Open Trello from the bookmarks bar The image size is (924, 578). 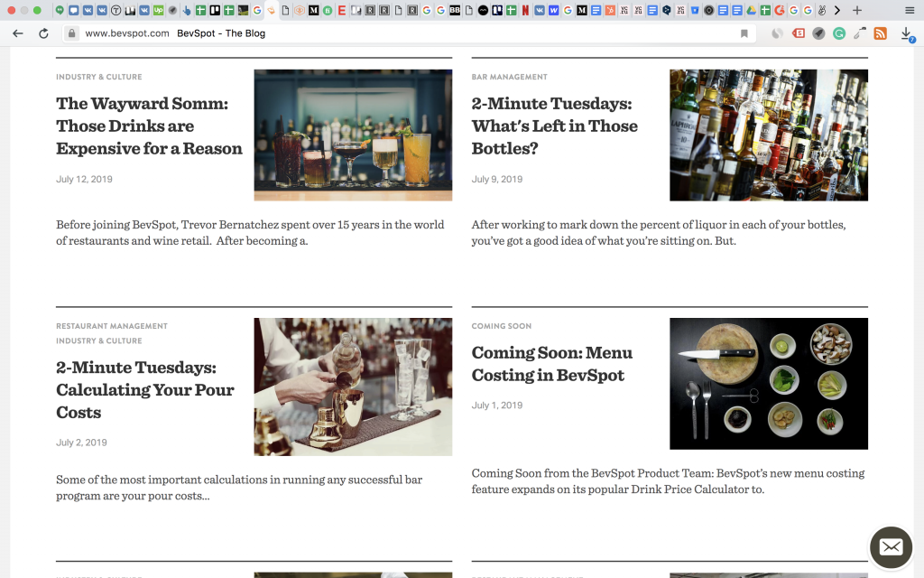click(213, 9)
